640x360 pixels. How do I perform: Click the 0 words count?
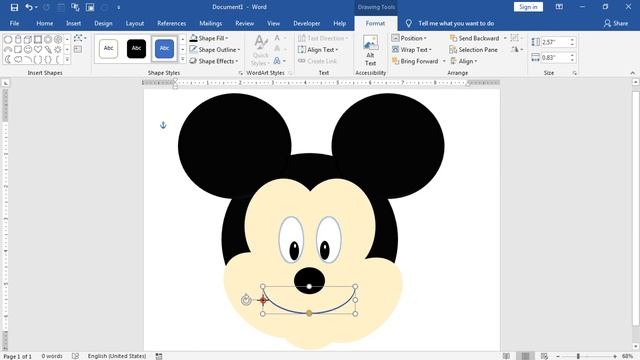click(52, 356)
